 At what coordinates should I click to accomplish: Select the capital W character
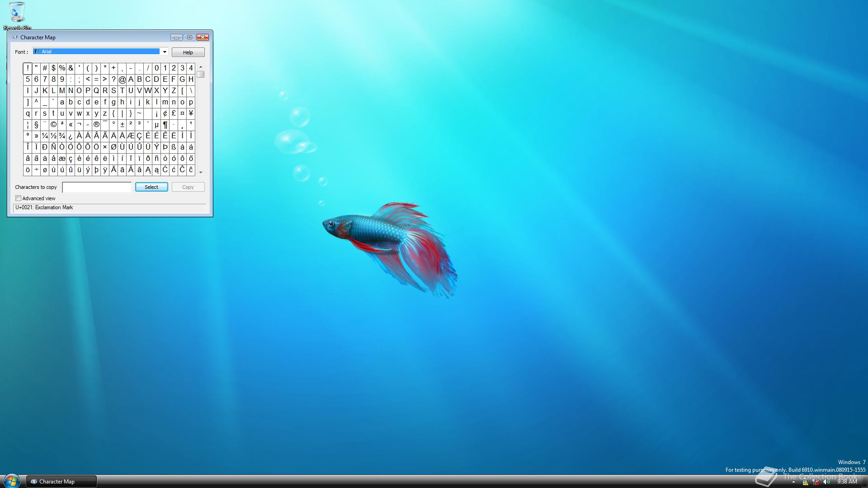pos(148,91)
